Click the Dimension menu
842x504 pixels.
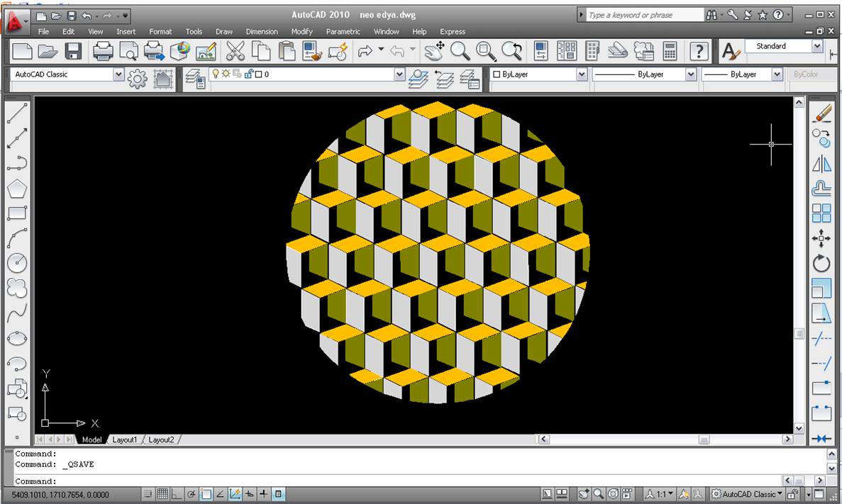(x=262, y=32)
